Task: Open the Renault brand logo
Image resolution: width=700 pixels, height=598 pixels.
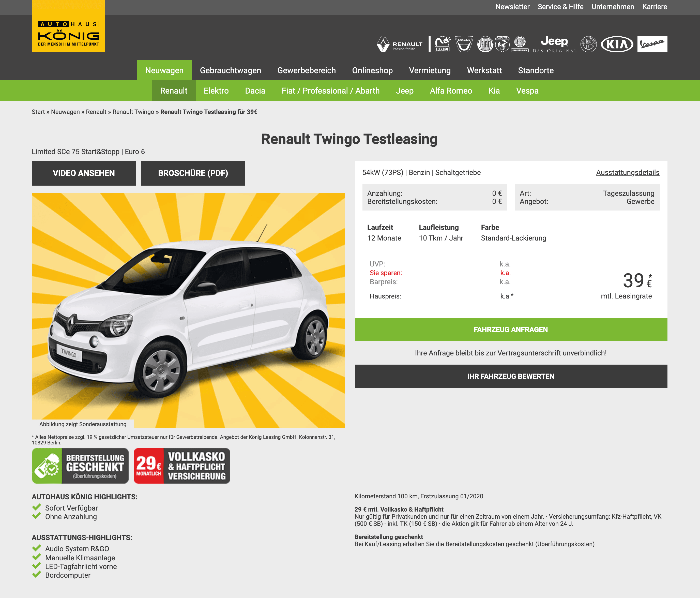Action: [x=400, y=44]
